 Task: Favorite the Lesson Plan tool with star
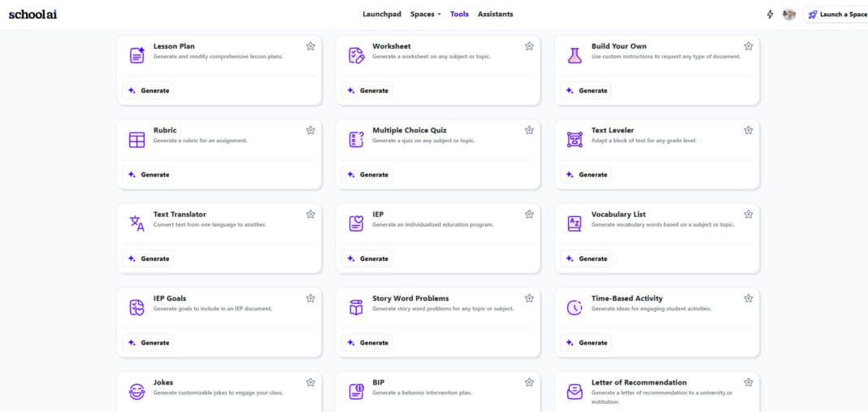tap(310, 46)
